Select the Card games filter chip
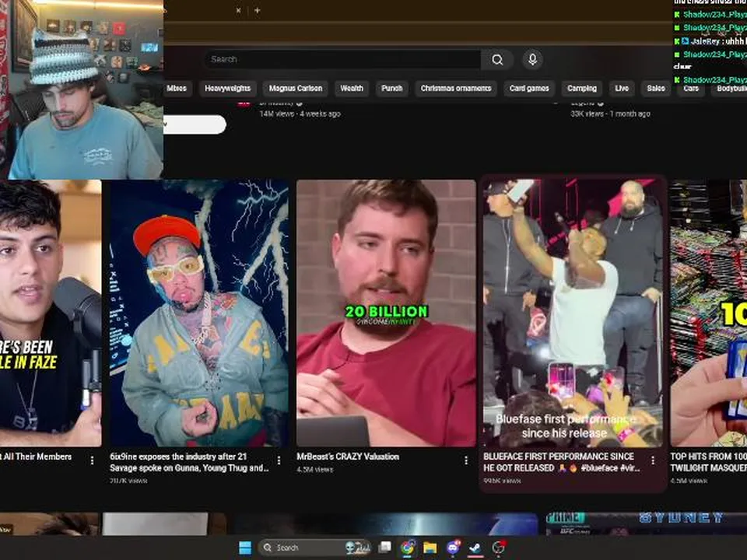The image size is (747, 560). (529, 88)
